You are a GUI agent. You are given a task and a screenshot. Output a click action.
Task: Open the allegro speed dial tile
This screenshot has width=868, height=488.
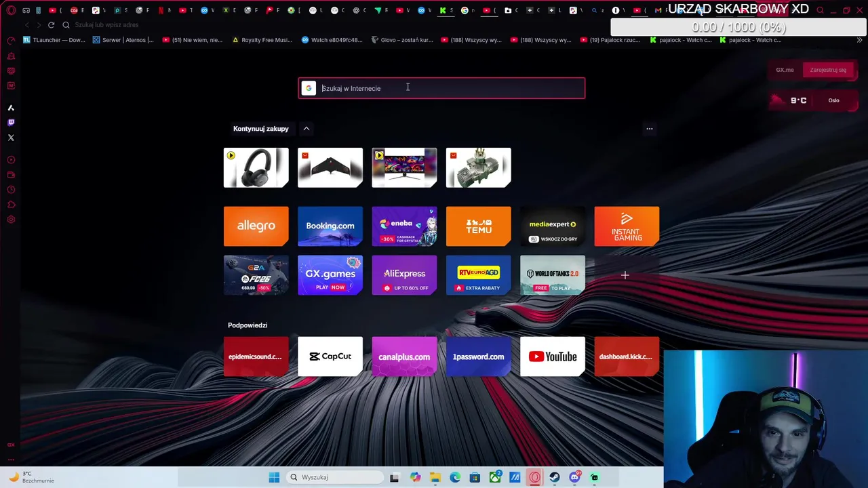tap(256, 226)
